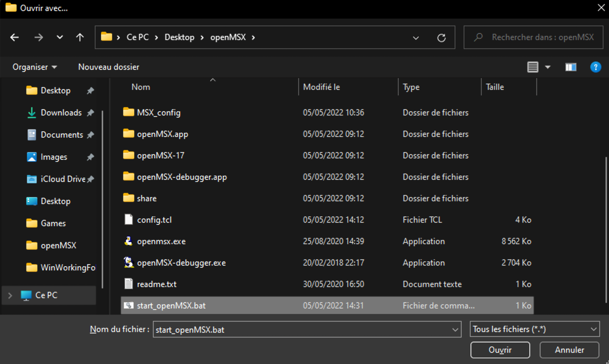Change the view layout icon
This screenshot has height=364, width=609.
click(x=532, y=67)
